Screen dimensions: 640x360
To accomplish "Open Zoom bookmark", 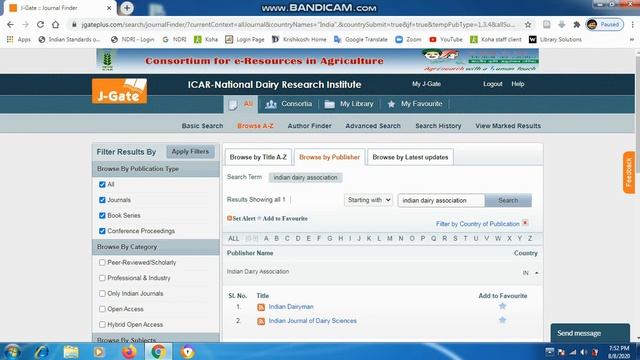I will click(x=408, y=40).
